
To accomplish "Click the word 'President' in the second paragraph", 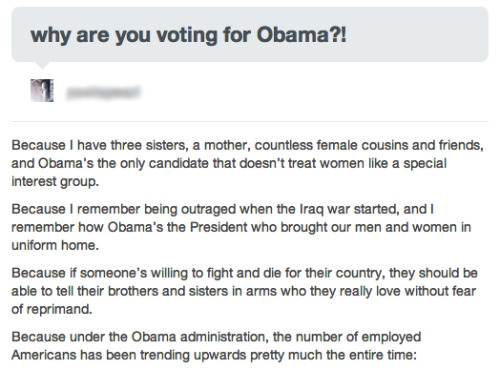I will pos(218,227).
